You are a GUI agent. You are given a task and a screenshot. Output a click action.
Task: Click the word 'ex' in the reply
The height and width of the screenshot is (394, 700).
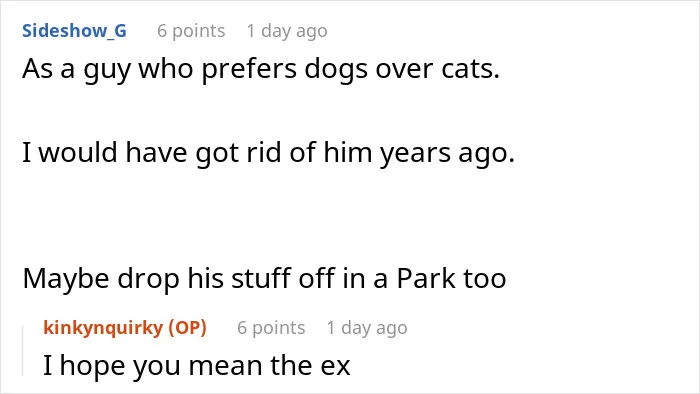[335, 367]
